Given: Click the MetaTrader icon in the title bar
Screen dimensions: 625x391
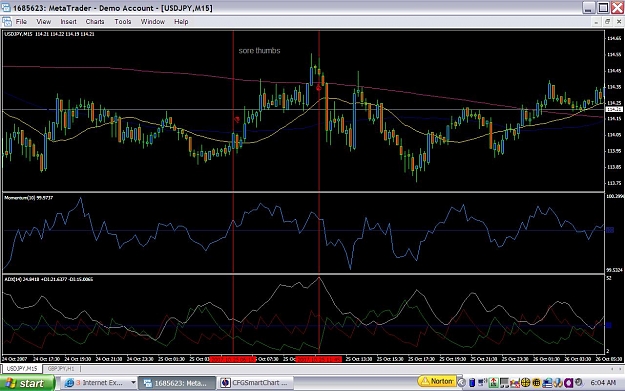Looking at the screenshot, I should [6, 8].
